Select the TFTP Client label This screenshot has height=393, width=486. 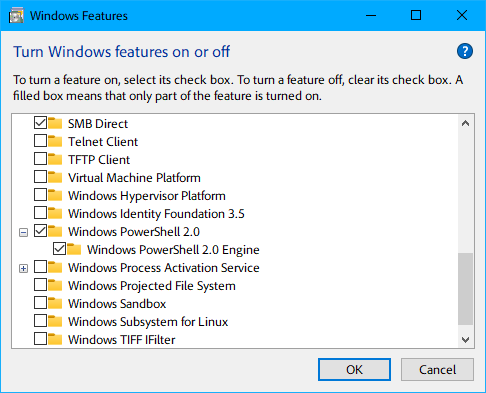(99, 160)
